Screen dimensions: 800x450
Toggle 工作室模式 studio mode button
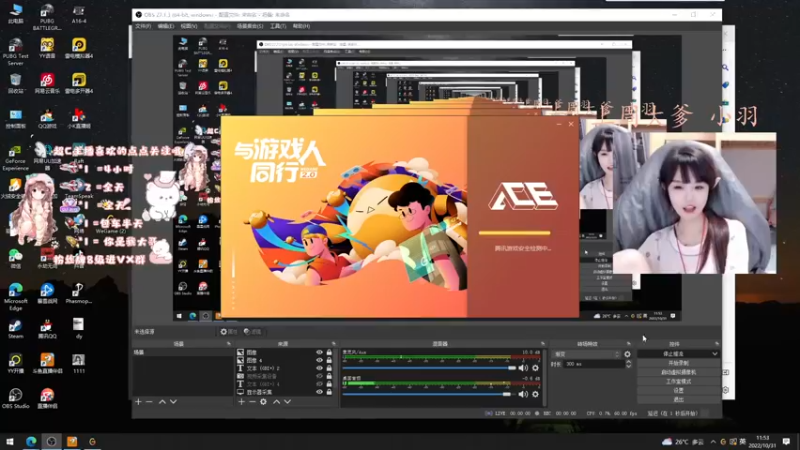click(x=679, y=382)
